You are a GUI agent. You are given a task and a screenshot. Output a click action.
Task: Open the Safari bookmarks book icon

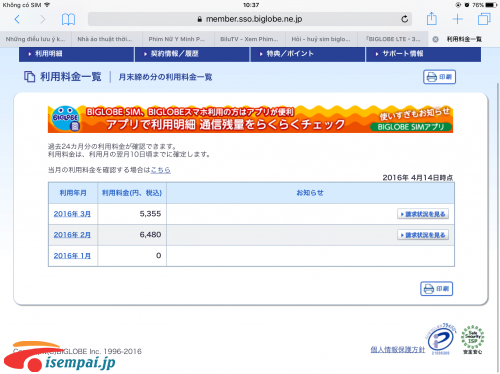(x=68, y=19)
